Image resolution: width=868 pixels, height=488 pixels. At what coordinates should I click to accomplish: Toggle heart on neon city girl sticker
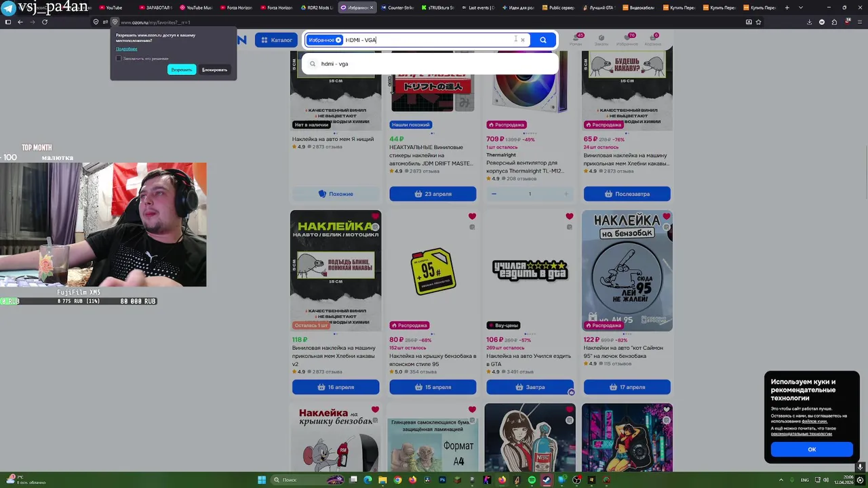click(667, 410)
